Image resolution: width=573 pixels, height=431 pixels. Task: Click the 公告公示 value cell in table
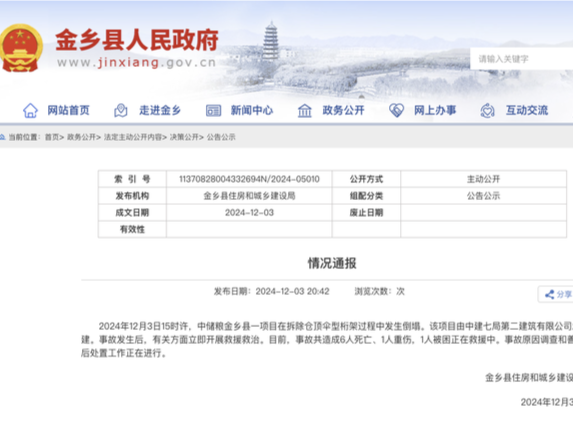[483, 196]
